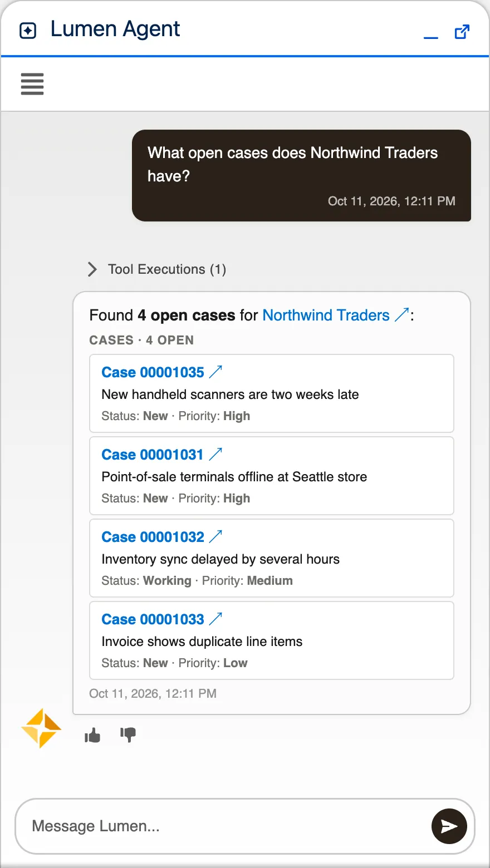Click the response timestamp Oct 11, 2026
490x868 pixels.
[x=153, y=694]
